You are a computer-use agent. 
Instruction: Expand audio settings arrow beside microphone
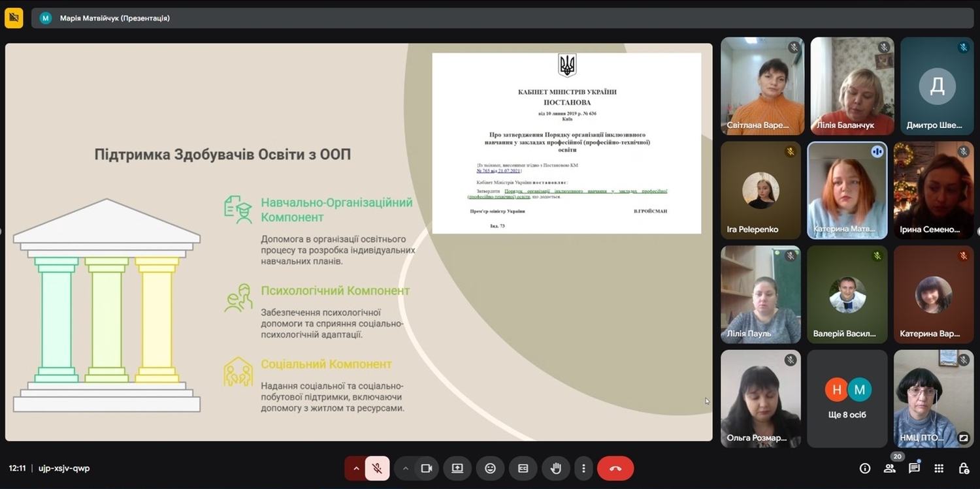[x=355, y=468]
